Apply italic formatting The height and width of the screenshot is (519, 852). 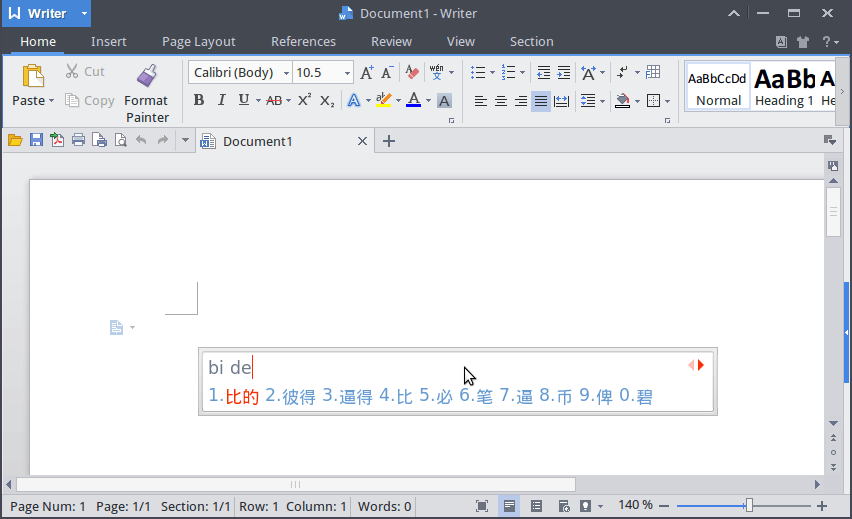(x=220, y=100)
